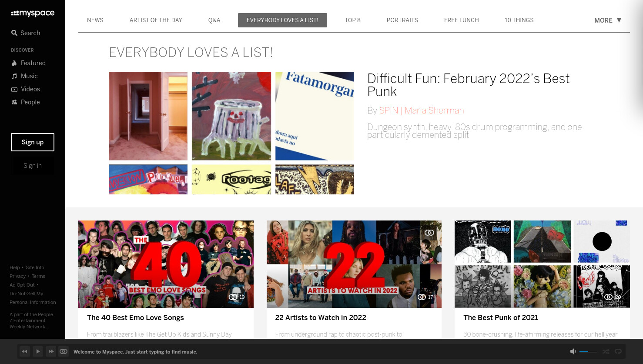Click the top connect icon on the 22 Artists image

[x=429, y=233]
